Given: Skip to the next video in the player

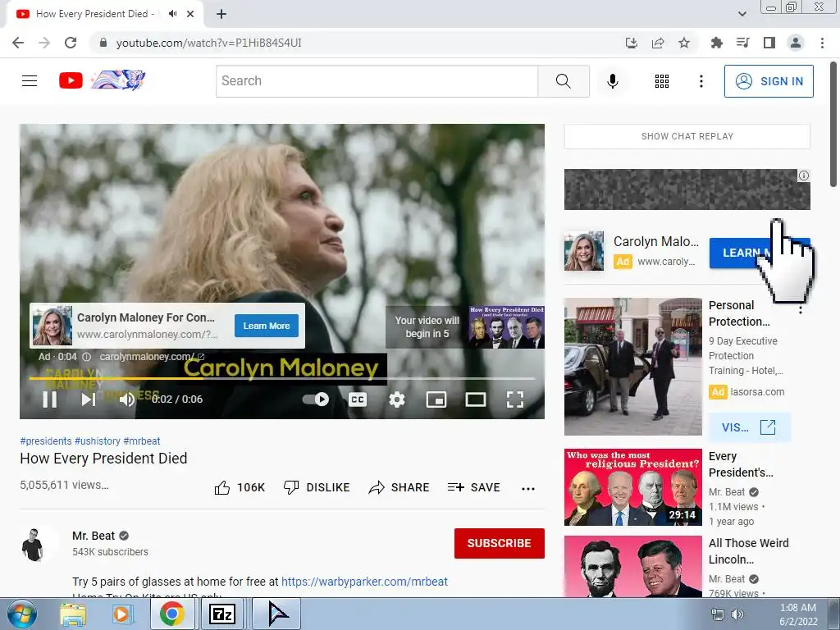Looking at the screenshot, I should pyautogui.click(x=89, y=399).
